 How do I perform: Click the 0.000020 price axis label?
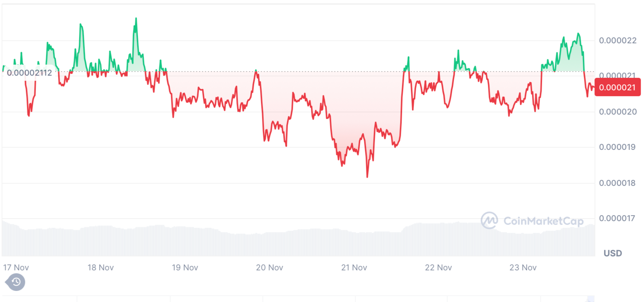(x=618, y=112)
